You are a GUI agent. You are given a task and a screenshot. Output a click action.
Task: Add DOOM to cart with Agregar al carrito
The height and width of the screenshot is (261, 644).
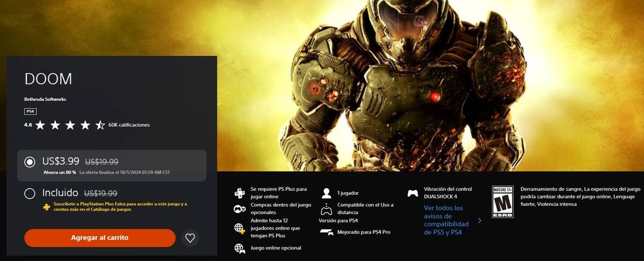click(x=100, y=237)
